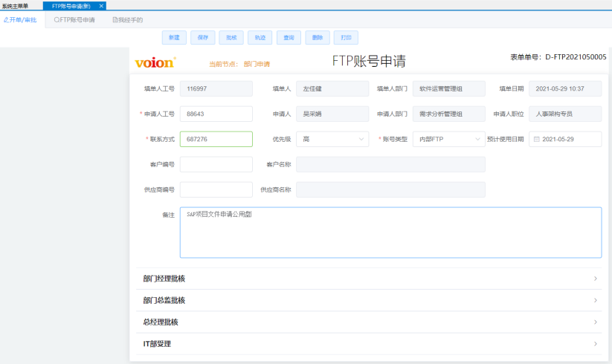Open the 账号类型 dropdown showing 内部FTP

pos(449,139)
